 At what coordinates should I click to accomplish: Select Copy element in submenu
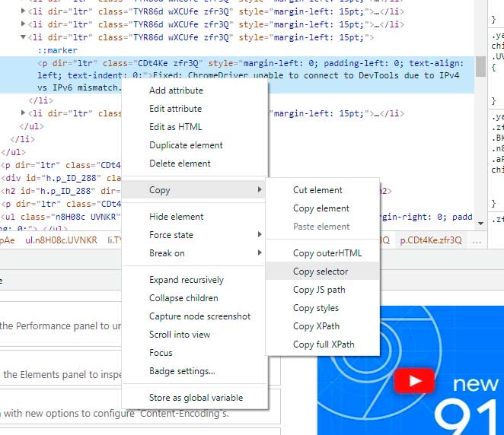[x=323, y=208]
